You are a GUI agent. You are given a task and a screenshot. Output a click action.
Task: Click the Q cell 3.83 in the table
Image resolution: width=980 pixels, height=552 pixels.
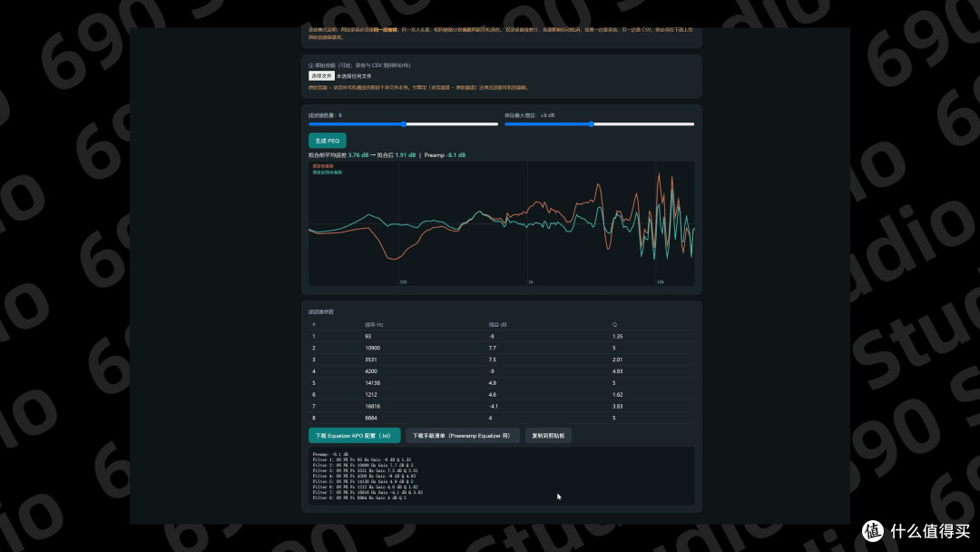[618, 407]
